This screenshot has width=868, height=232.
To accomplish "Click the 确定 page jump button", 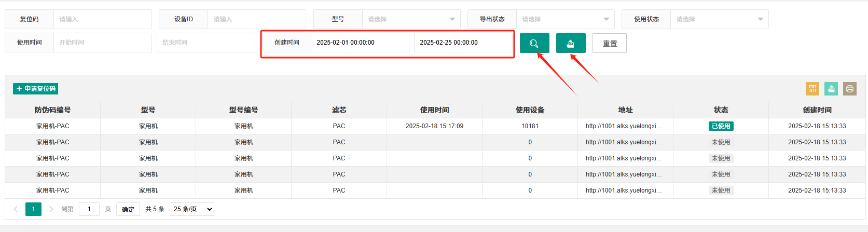I will [128, 209].
